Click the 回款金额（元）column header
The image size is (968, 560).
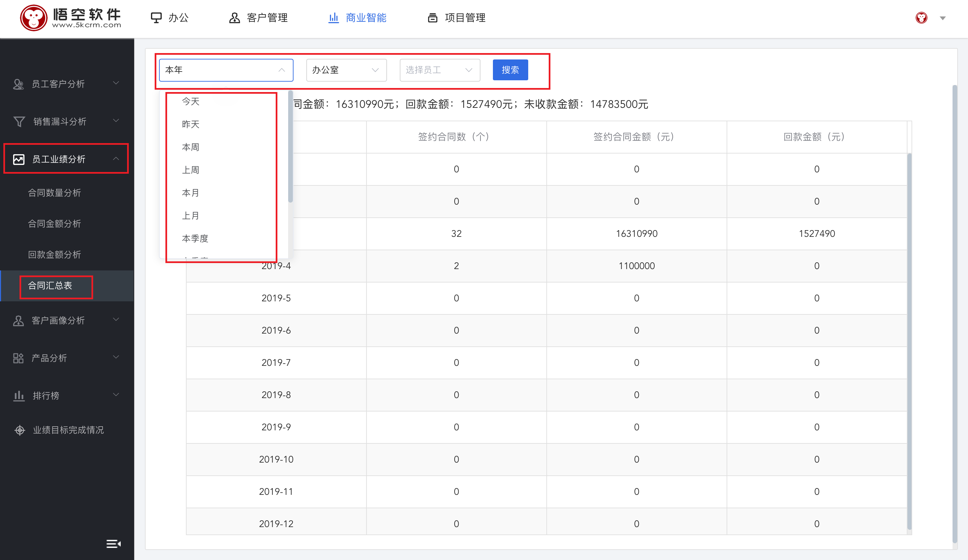tap(817, 137)
